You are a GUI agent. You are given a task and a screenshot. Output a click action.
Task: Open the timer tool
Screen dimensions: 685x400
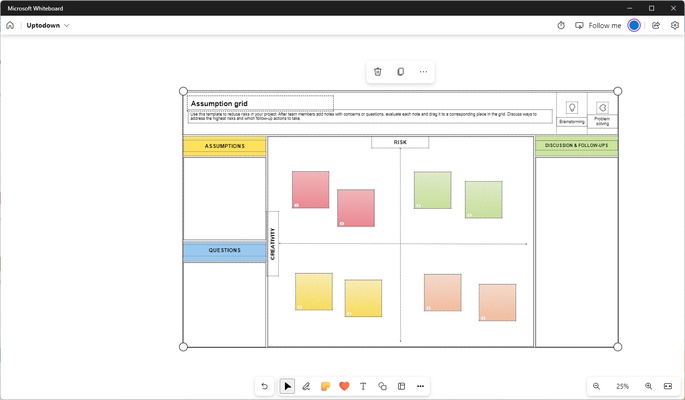(561, 25)
